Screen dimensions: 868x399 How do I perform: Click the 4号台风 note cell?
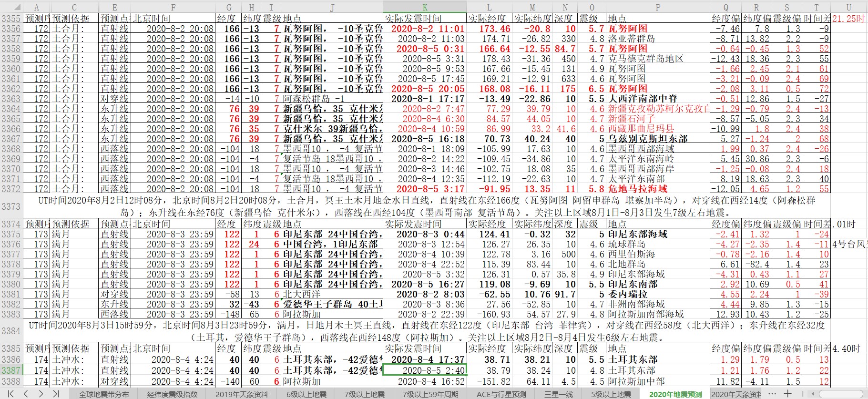(x=848, y=244)
